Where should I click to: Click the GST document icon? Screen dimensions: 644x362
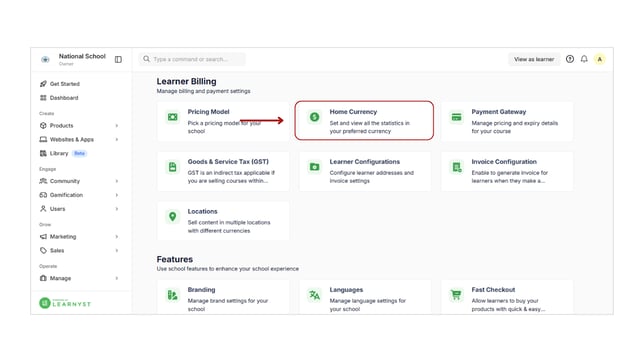tap(172, 167)
